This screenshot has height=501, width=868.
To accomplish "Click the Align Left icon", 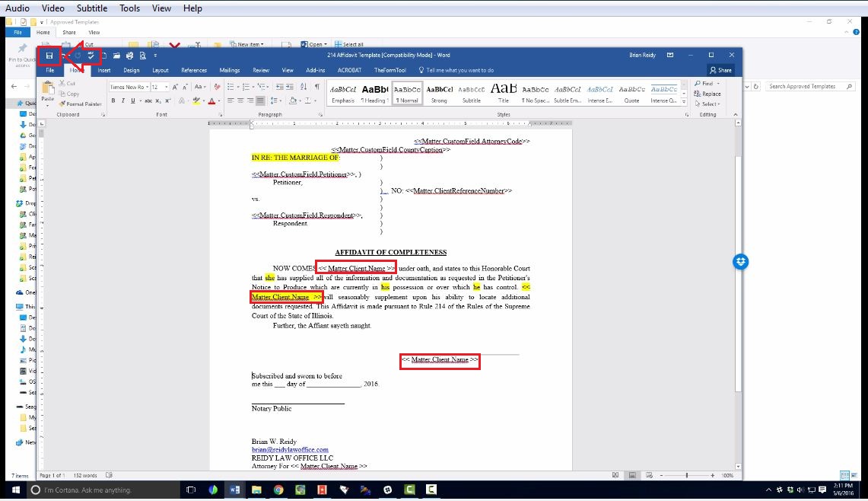I will (231, 101).
